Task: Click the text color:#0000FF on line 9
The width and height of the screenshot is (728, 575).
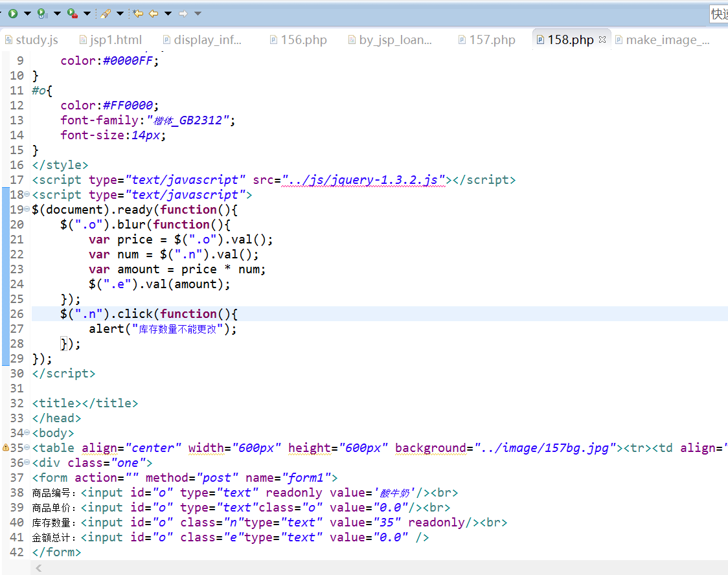Action: click(x=109, y=61)
